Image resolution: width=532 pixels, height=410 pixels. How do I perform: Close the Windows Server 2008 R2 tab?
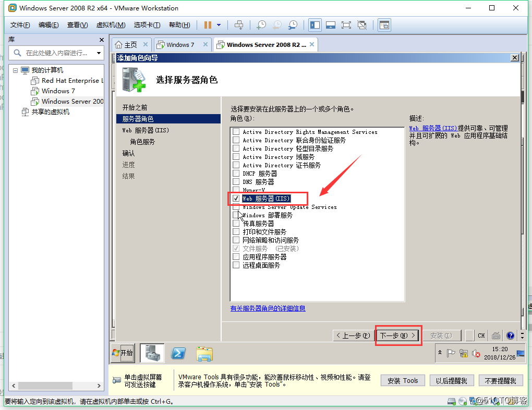coord(312,44)
